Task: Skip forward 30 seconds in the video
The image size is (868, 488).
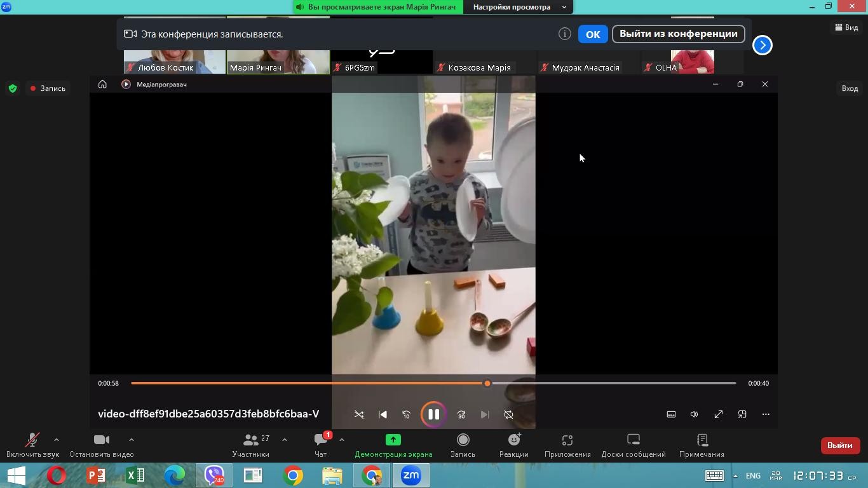Action: pyautogui.click(x=461, y=414)
